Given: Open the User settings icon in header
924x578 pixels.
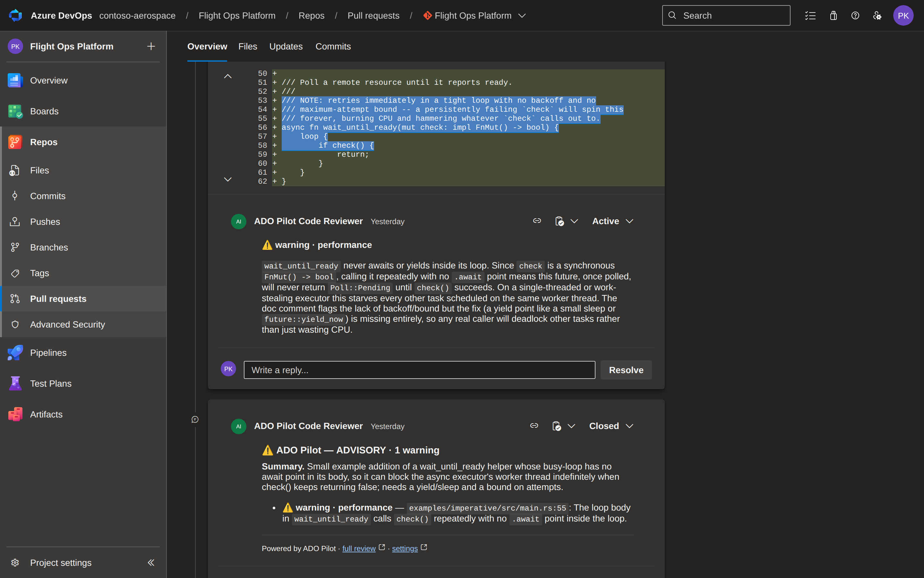Looking at the screenshot, I should (877, 15).
